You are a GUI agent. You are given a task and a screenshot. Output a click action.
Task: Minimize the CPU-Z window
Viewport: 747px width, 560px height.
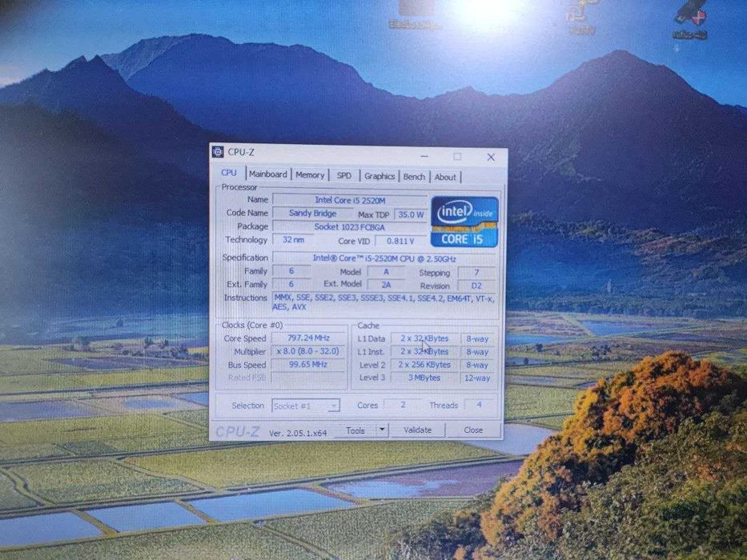[424, 156]
